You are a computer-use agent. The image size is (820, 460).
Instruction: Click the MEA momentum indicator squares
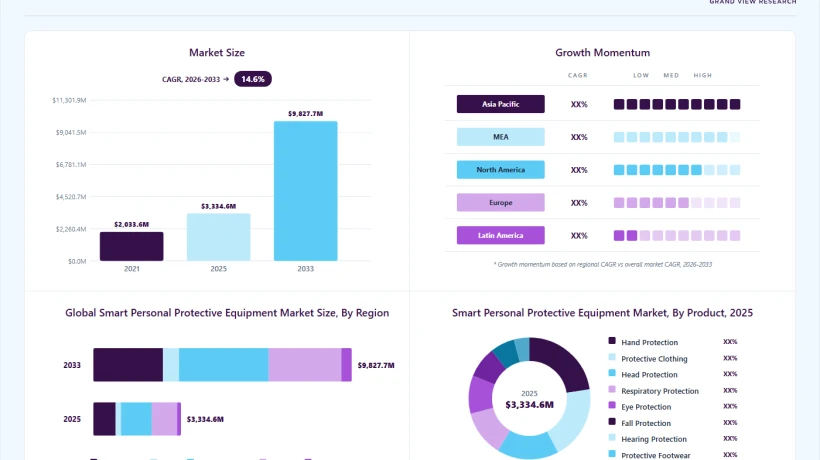pos(677,137)
